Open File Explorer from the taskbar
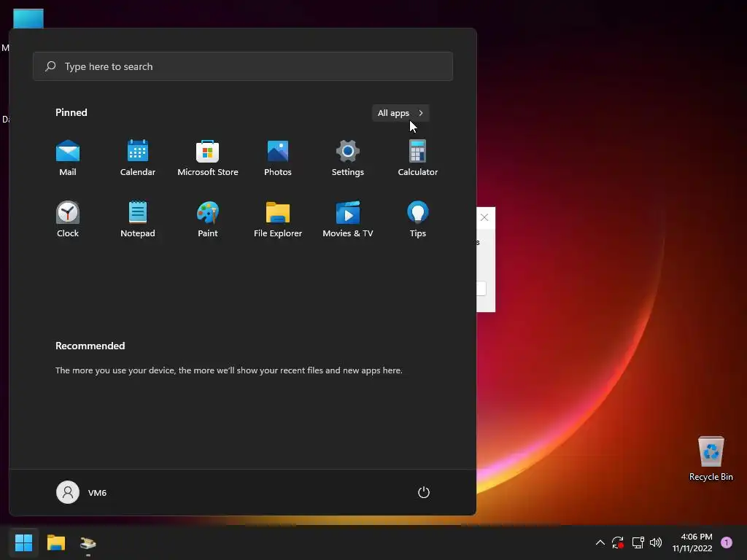The height and width of the screenshot is (560, 747). coord(56,542)
